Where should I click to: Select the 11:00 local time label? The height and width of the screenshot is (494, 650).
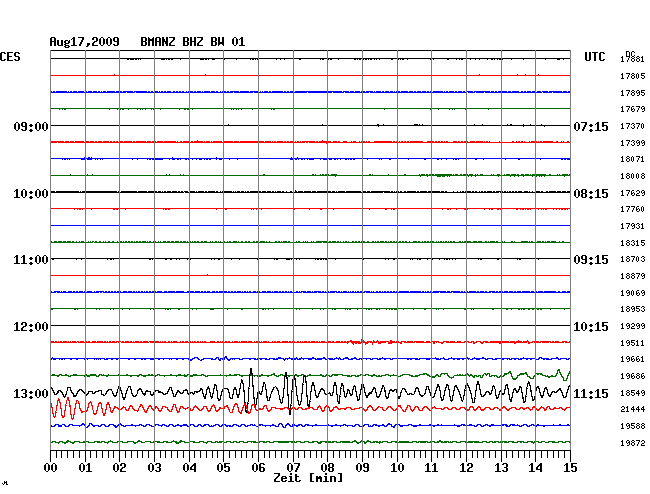click(x=31, y=260)
